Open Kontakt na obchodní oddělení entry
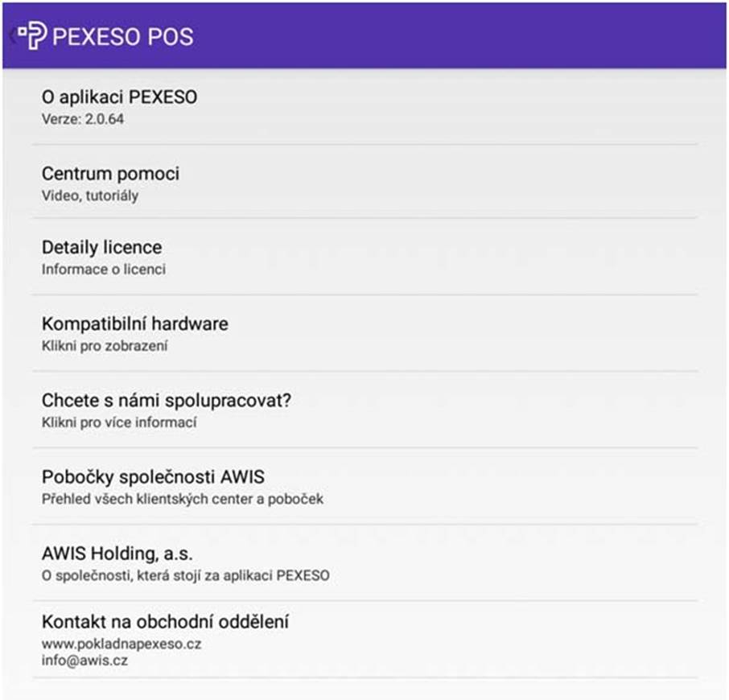Screen dimensions: 729x700 point(365,640)
